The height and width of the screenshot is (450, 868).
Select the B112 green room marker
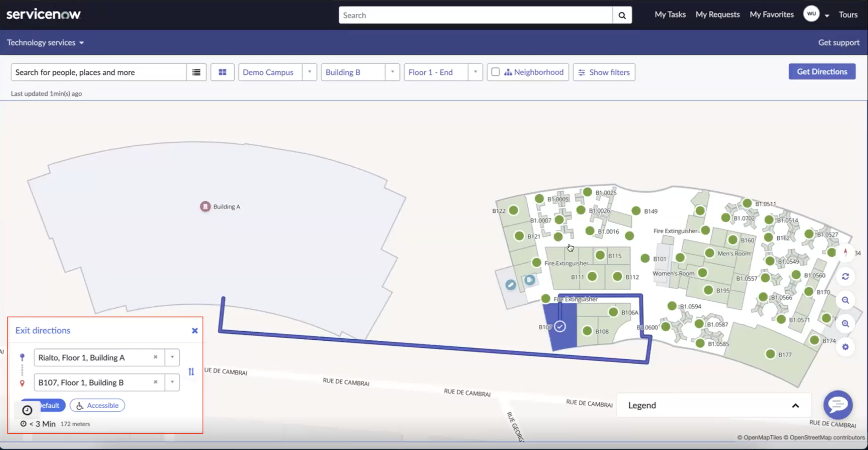point(617,277)
